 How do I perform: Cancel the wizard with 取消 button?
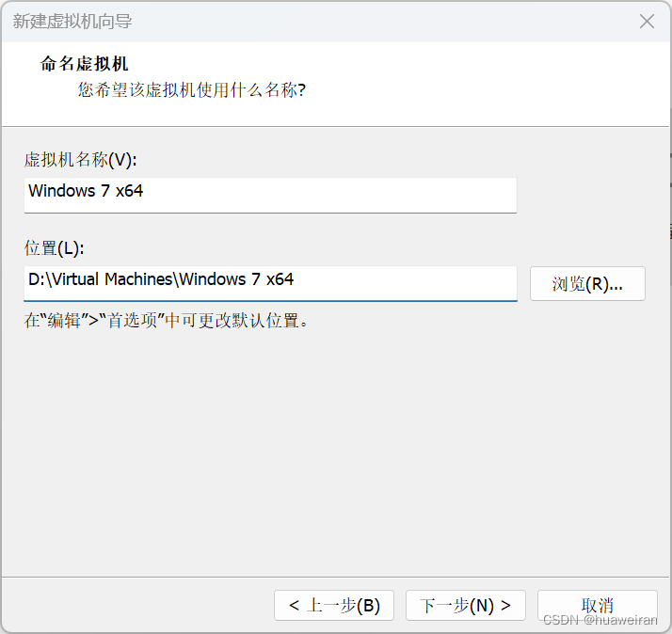pyautogui.click(x=597, y=605)
